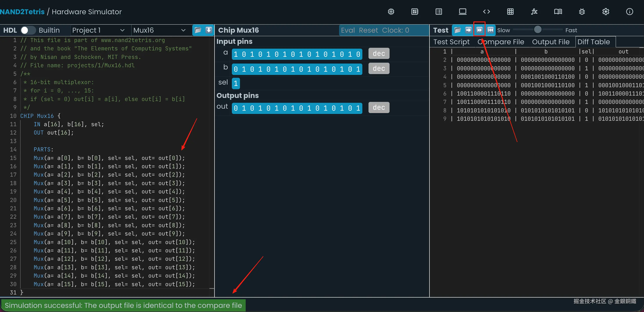644x312 pixels.
Task: Toggle the sel input pin bit
Action: pyautogui.click(x=236, y=83)
